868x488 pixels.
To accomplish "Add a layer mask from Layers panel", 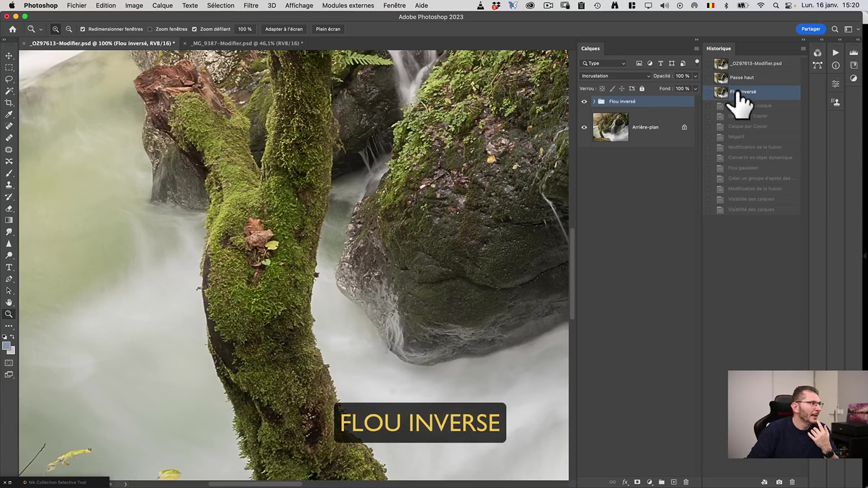I will [637, 482].
